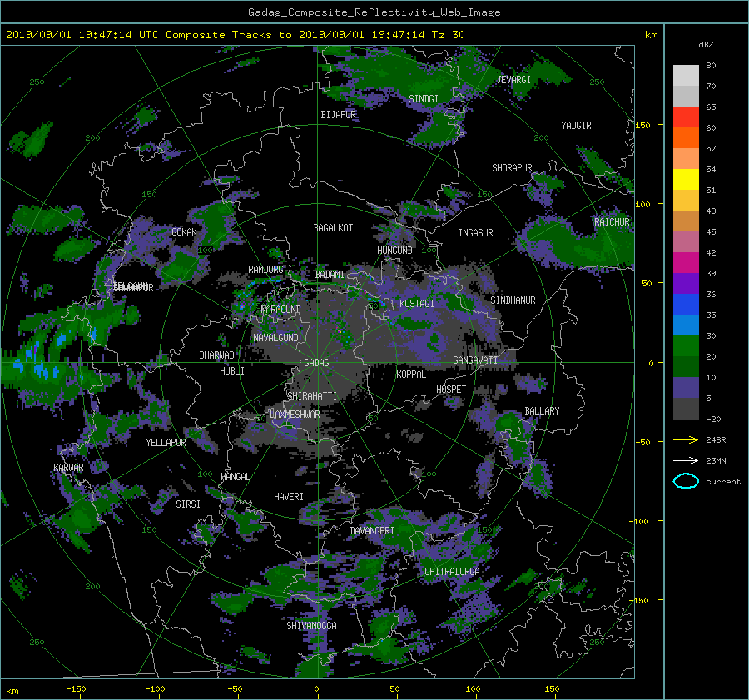Click the magenta 42 dBZ legend swatch
Screen dimensions: 749x700
pyautogui.click(x=686, y=262)
